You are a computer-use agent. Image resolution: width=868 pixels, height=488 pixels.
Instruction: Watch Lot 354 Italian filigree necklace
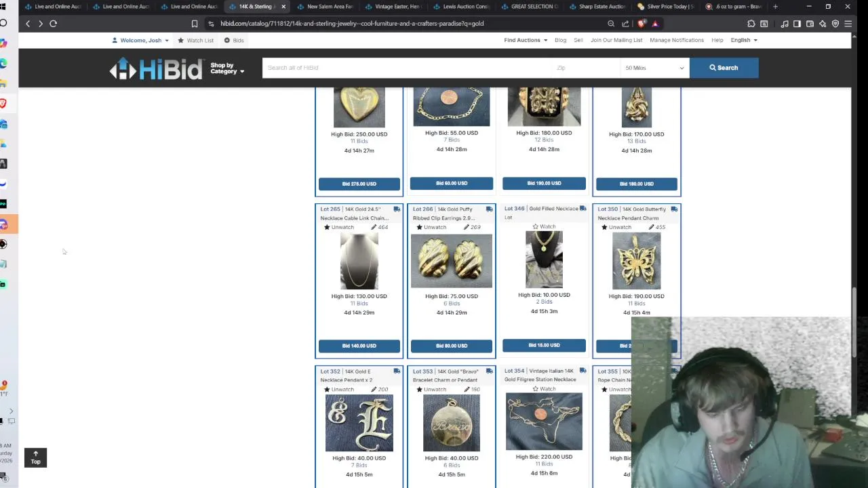[544, 389]
